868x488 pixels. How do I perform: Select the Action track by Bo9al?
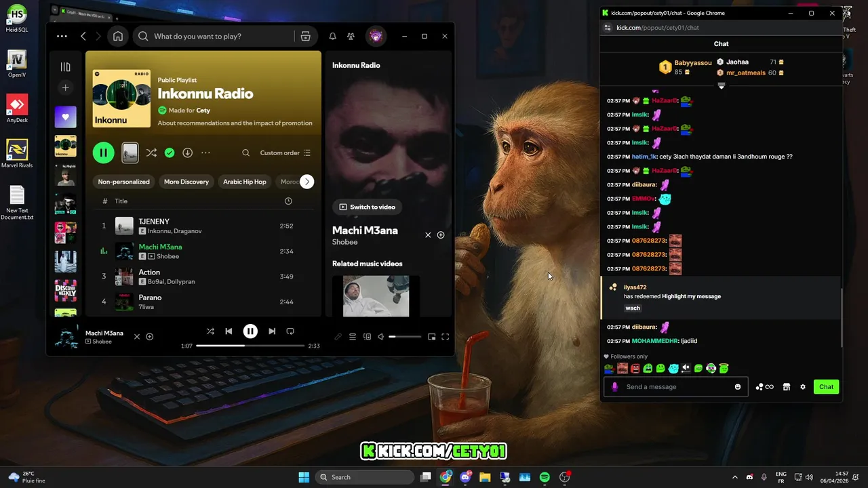tap(203, 277)
